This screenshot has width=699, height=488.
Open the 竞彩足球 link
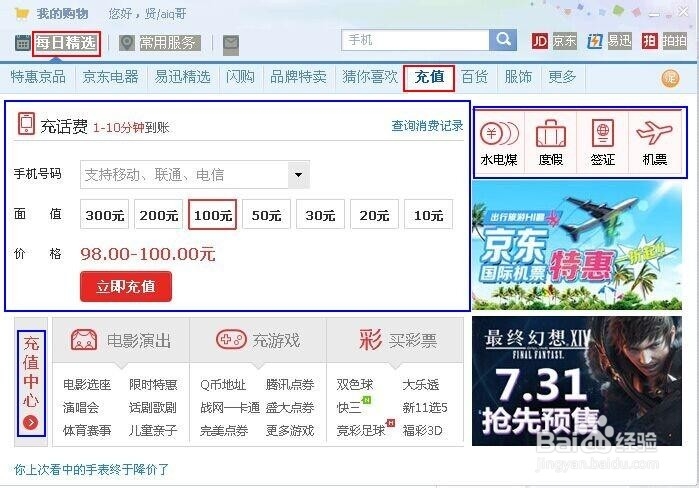(x=361, y=431)
